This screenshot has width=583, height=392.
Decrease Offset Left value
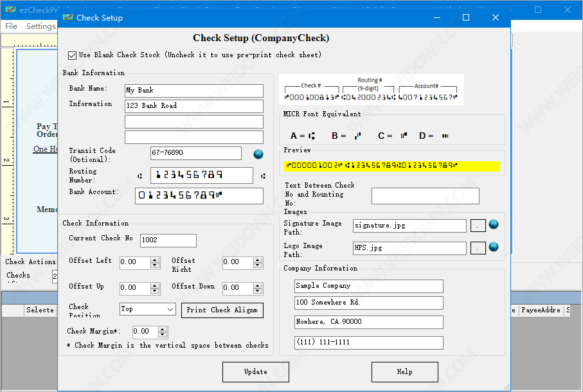[155, 265]
